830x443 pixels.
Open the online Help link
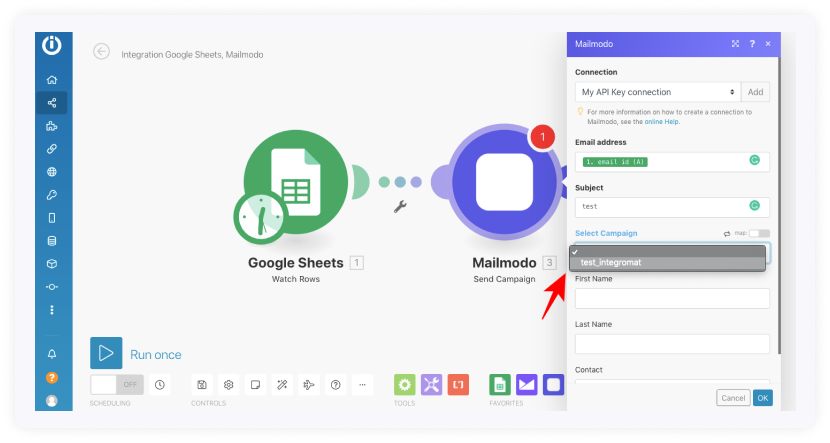(662, 122)
